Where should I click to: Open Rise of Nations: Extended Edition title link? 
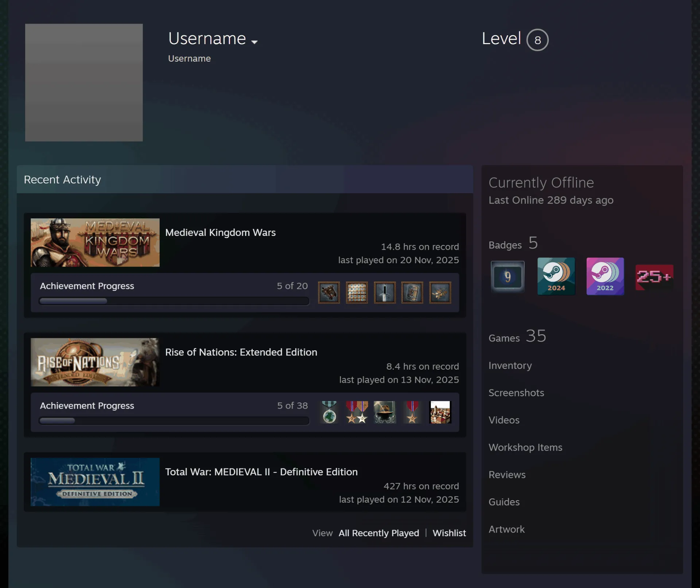(241, 352)
